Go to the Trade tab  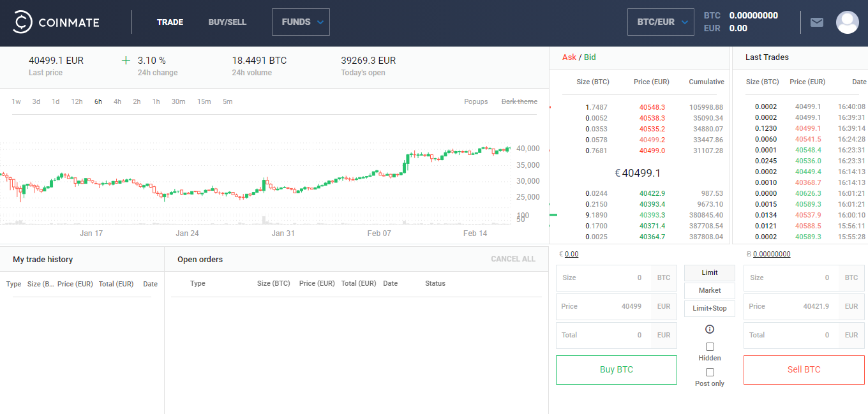coord(170,22)
